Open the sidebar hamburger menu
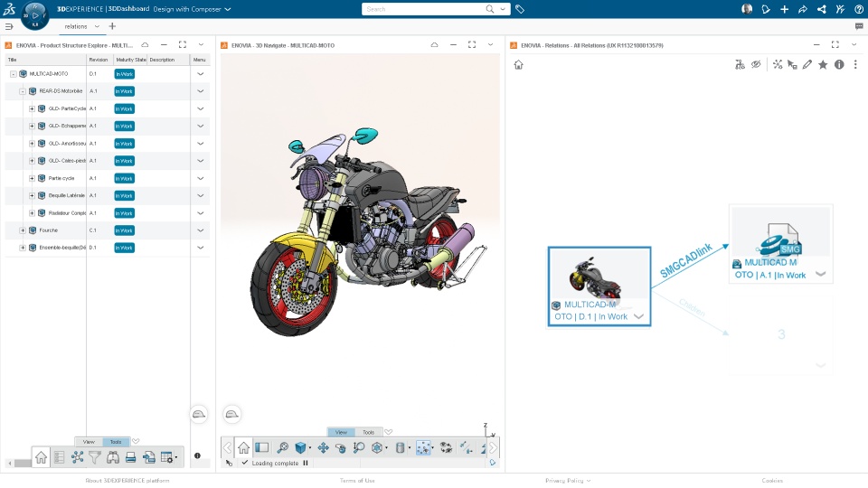This screenshot has height=488, width=868. (x=9, y=26)
